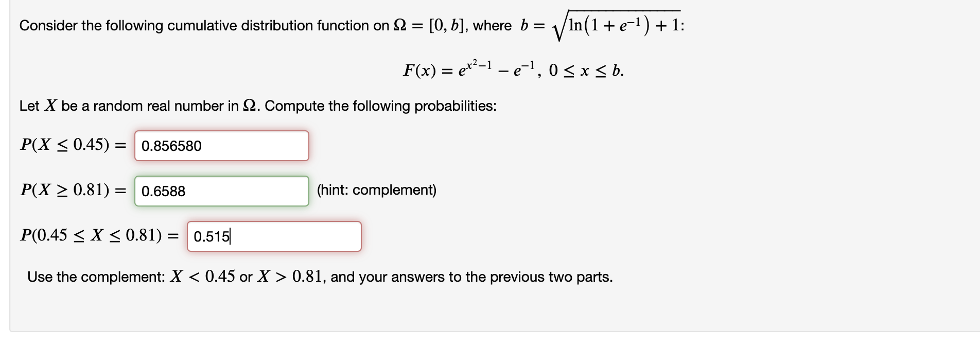Select the text 0.515 in the last field
The height and width of the screenshot is (343, 980).
[x=212, y=236]
